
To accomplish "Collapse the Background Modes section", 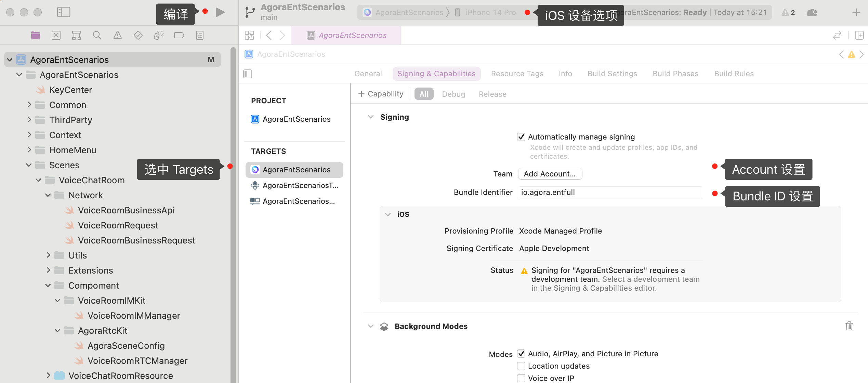I will pos(371,326).
